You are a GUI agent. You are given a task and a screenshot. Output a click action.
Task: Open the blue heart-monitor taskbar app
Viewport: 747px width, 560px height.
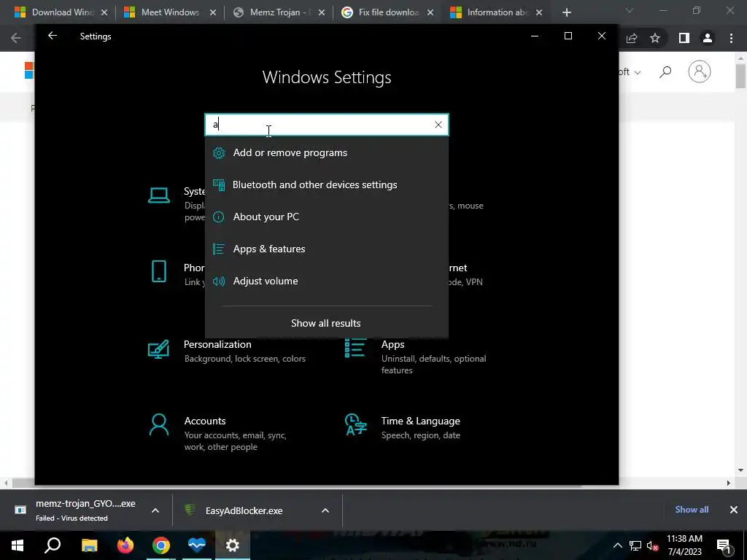point(196,545)
